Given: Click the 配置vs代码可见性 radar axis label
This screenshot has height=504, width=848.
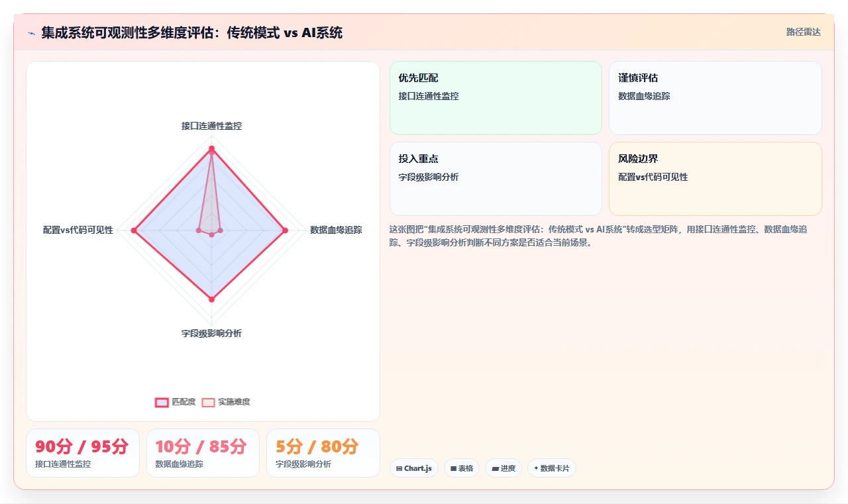Looking at the screenshot, I should [x=78, y=230].
